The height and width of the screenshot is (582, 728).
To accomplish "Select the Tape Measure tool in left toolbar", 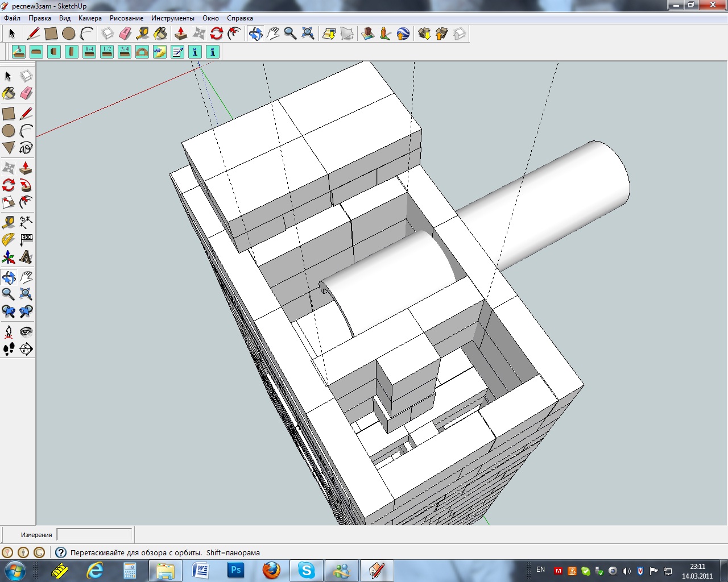I will [9, 222].
